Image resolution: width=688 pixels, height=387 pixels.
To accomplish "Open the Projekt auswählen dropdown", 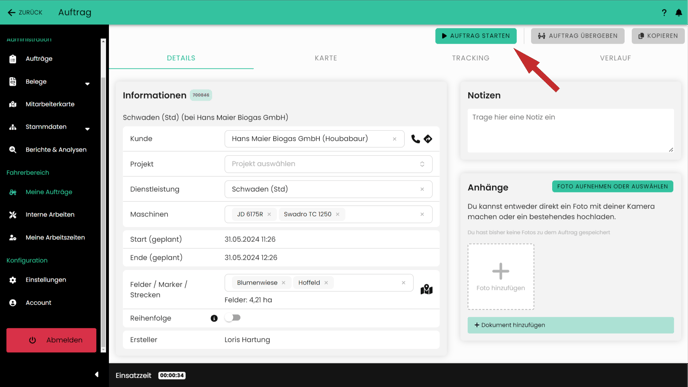I will click(x=328, y=164).
